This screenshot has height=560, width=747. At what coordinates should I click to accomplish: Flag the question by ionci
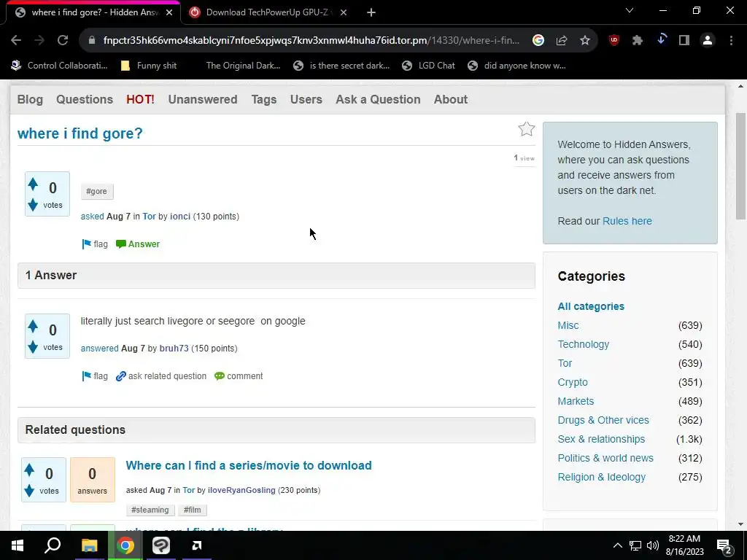tap(95, 244)
